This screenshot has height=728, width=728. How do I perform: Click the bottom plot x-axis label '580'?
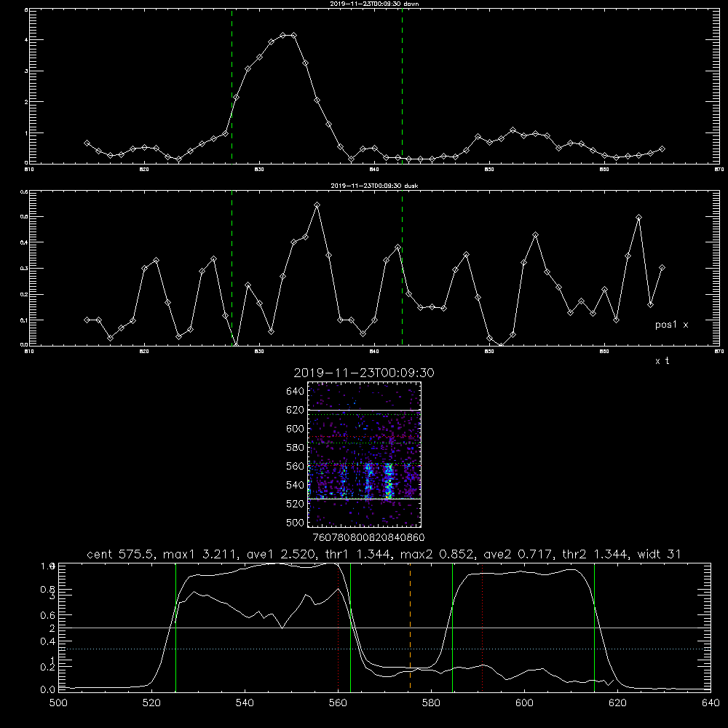[x=431, y=703]
